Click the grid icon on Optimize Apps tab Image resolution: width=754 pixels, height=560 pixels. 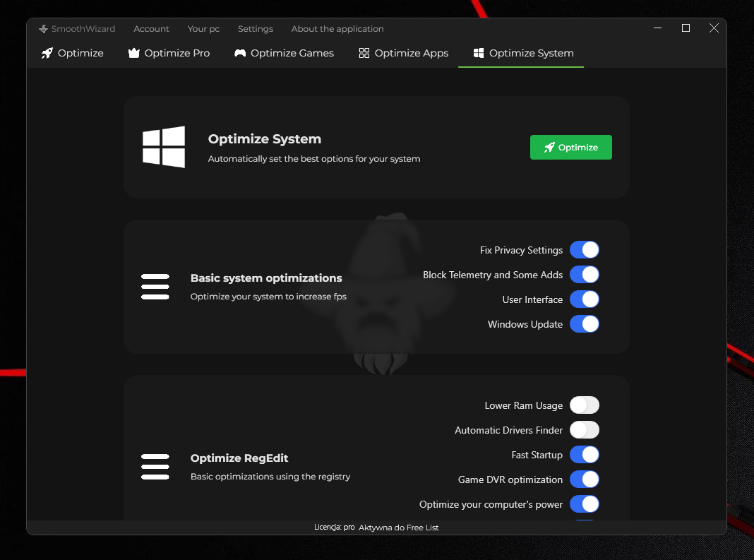(364, 52)
